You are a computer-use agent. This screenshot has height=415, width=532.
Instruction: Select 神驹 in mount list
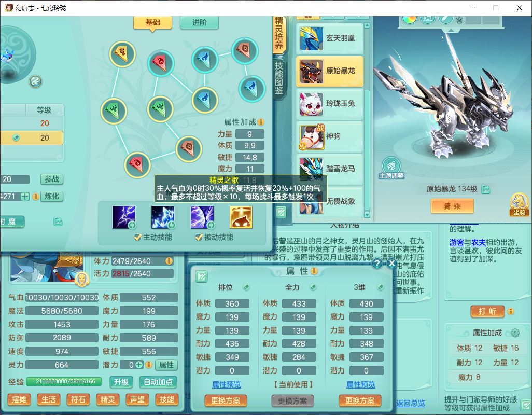pos(330,136)
